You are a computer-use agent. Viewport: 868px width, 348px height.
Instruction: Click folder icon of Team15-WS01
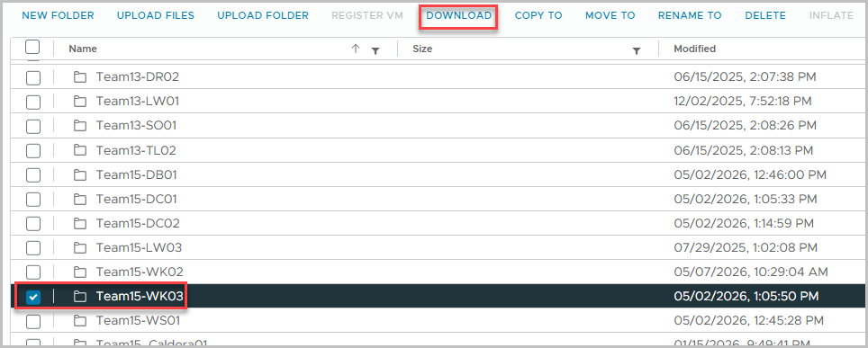tap(80, 321)
